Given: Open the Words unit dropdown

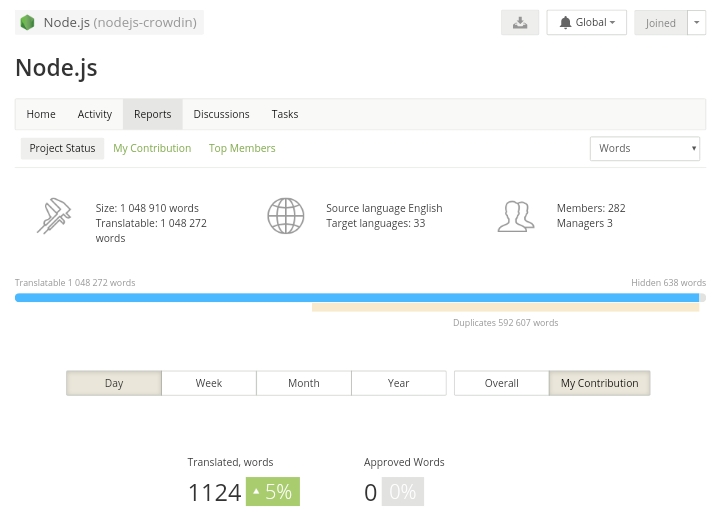Looking at the screenshot, I should [645, 148].
